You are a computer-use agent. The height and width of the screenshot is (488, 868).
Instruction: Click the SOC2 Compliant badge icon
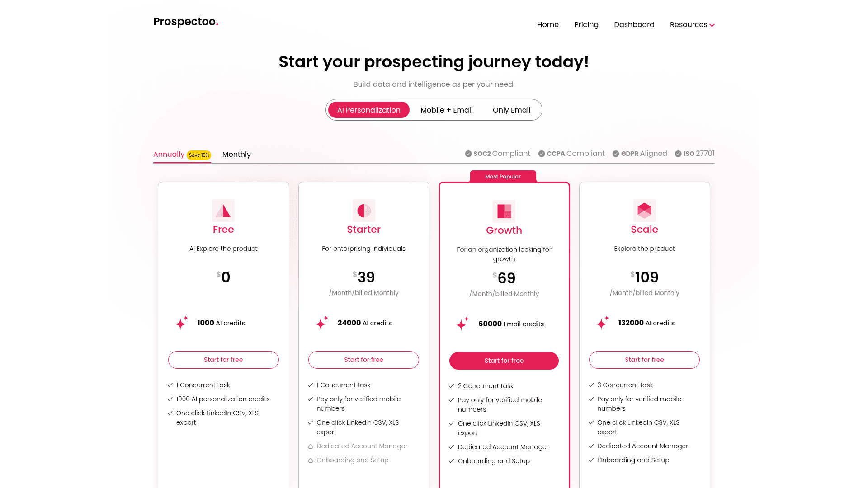(468, 154)
